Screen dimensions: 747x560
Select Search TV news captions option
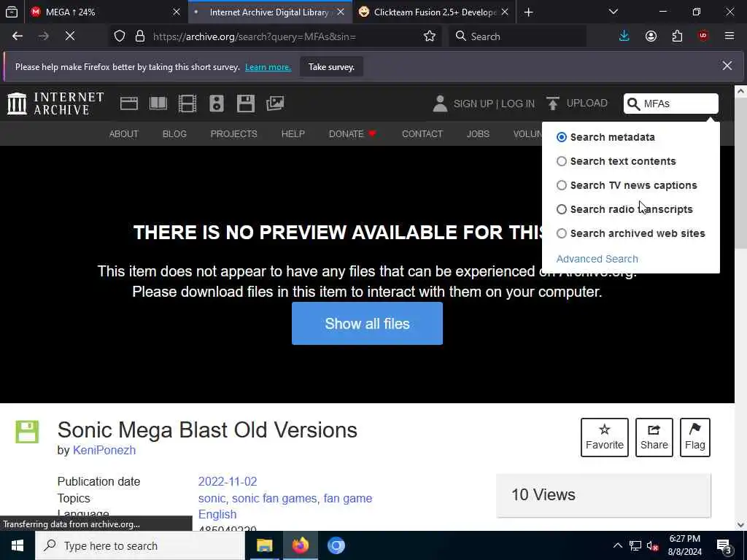pos(562,185)
